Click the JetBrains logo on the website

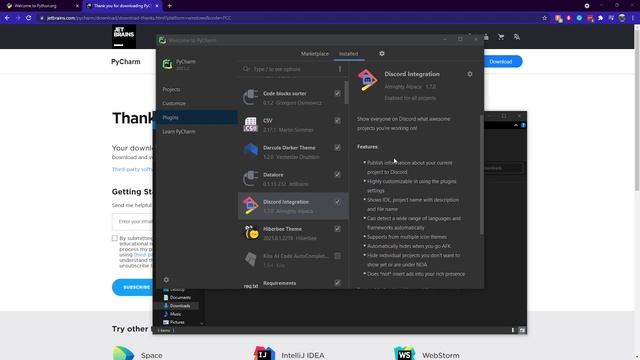124,36
